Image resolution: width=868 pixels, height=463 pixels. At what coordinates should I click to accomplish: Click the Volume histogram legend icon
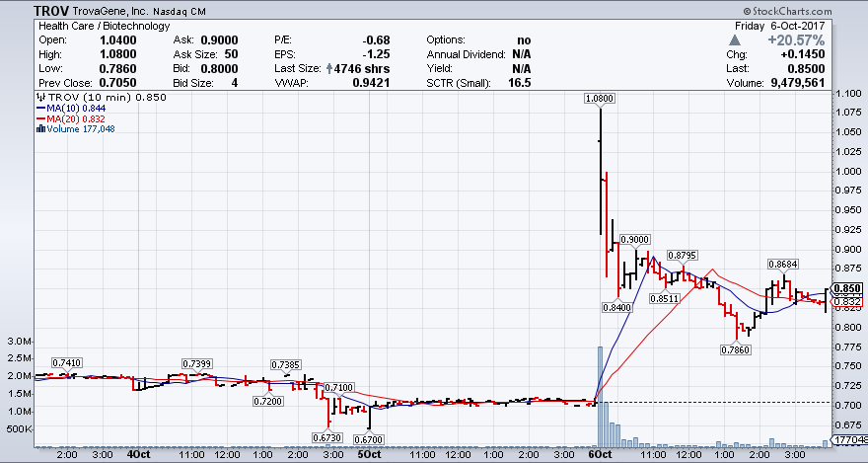coord(38,128)
